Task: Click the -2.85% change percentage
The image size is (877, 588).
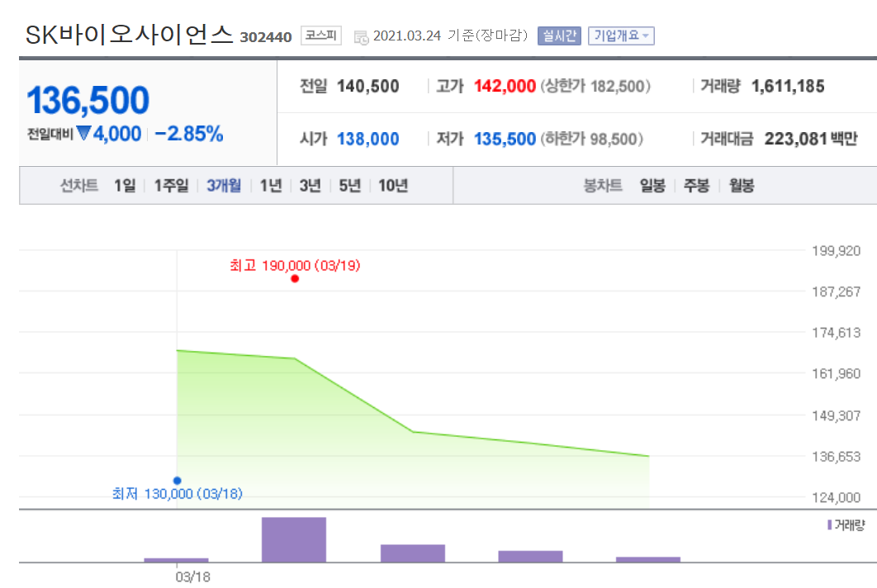Action: (x=189, y=134)
